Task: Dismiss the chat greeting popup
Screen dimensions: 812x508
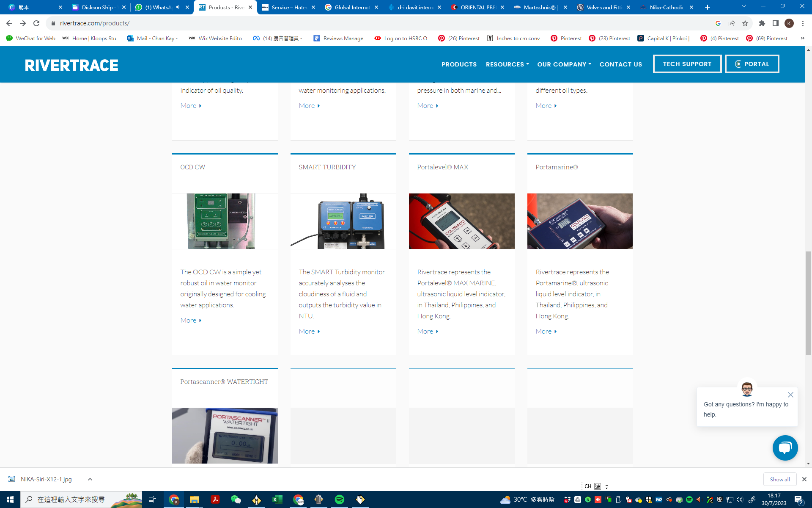Action: point(790,395)
